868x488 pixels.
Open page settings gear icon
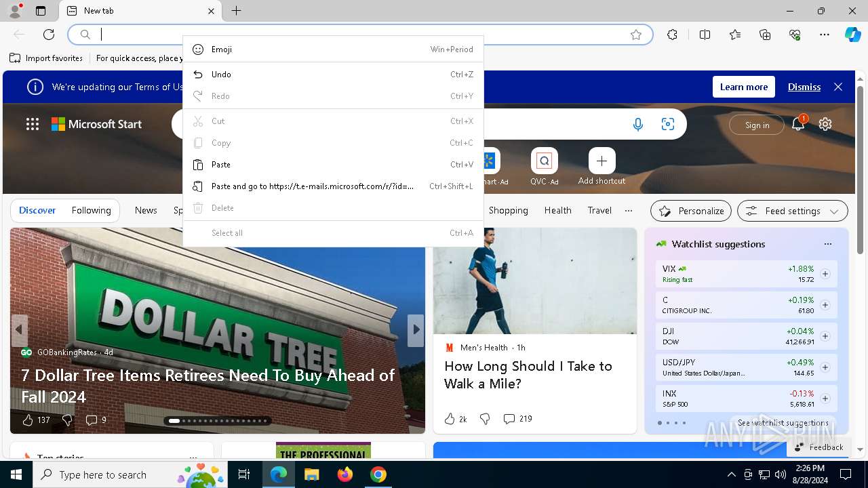click(825, 124)
